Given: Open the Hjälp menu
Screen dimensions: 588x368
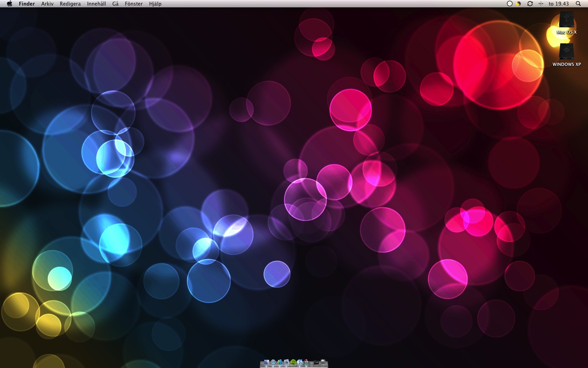Looking at the screenshot, I should [x=155, y=4].
